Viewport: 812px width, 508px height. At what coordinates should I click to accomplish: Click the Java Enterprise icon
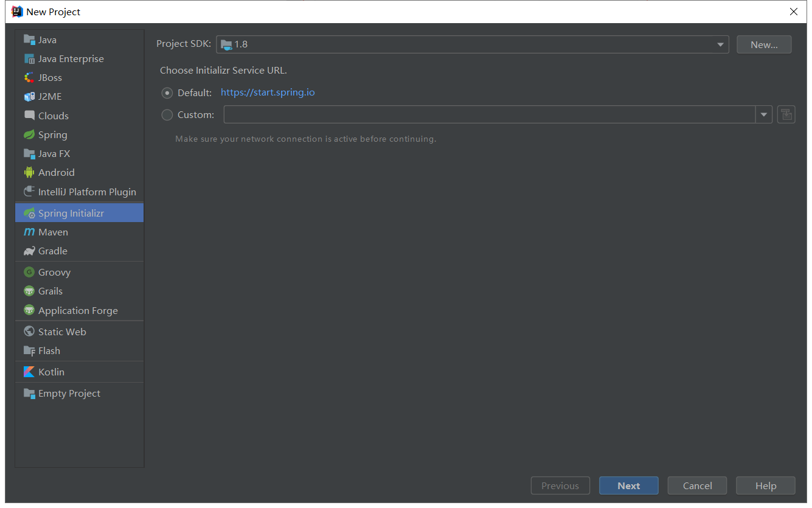[x=29, y=59]
